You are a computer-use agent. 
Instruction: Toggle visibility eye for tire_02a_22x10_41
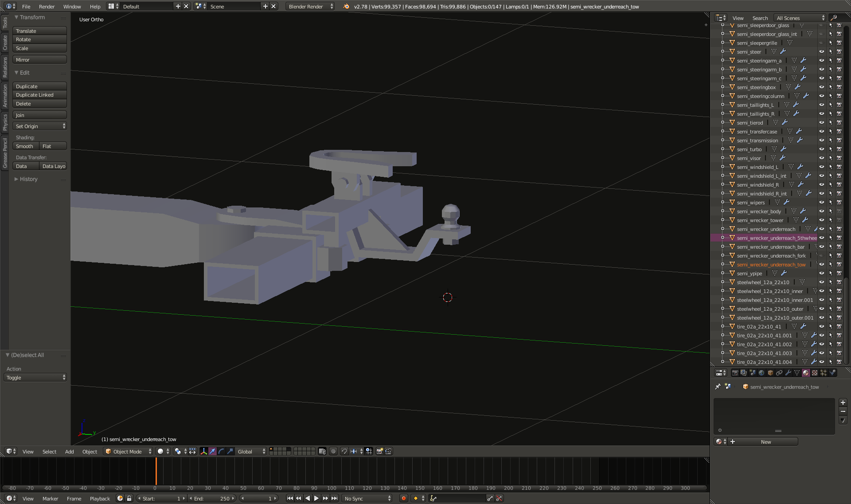(x=821, y=327)
